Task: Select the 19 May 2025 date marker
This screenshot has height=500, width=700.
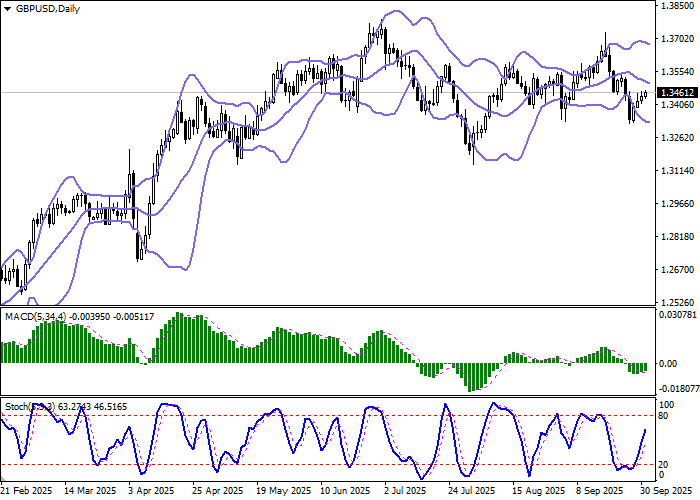Action: [x=281, y=492]
